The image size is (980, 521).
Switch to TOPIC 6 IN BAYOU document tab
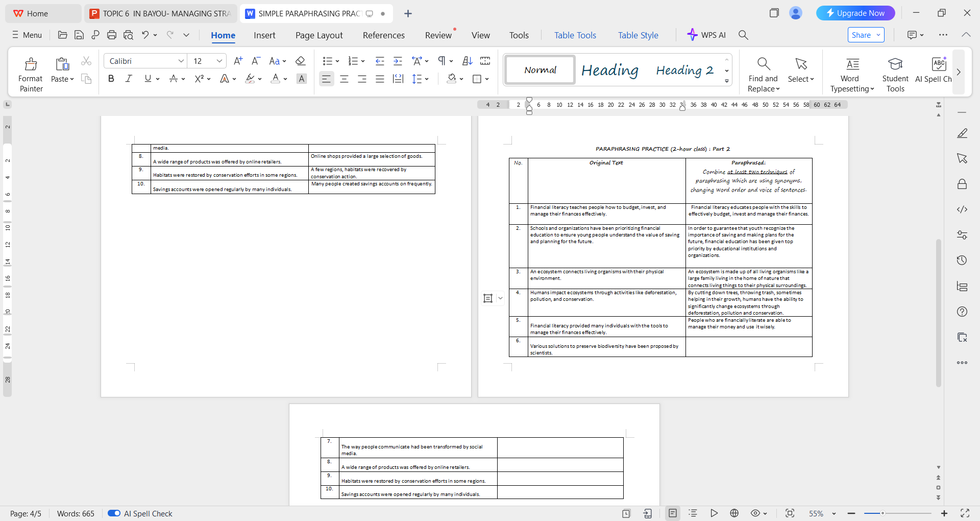160,14
